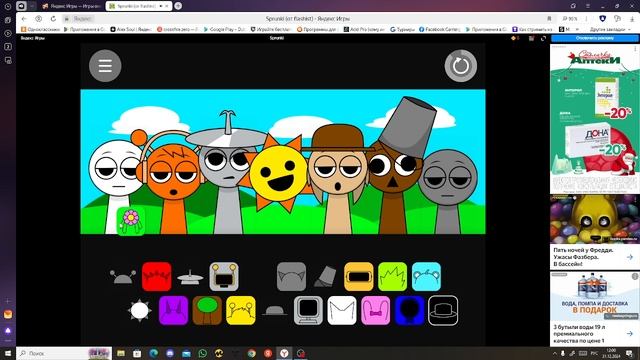The image size is (640, 360).
Task: Reload the page with refresh icon
Action: [53, 19]
